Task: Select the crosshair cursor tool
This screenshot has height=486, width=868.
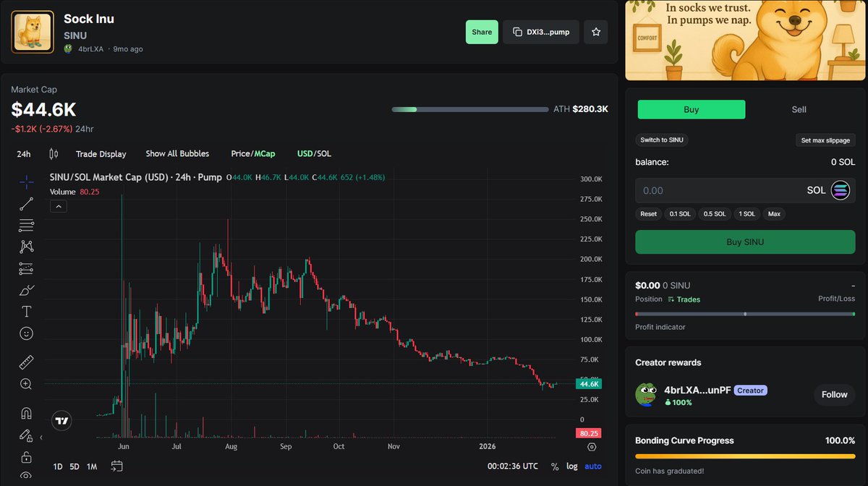Action: [27, 182]
